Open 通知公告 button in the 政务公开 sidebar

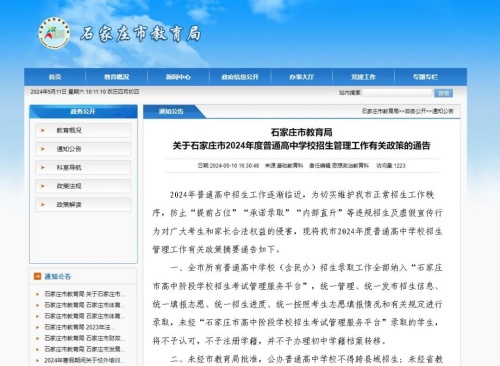pos(83,149)
